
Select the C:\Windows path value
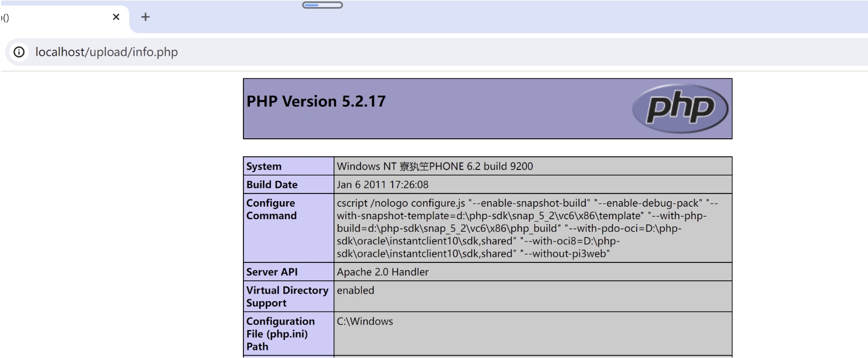click(x=365, y=321)
